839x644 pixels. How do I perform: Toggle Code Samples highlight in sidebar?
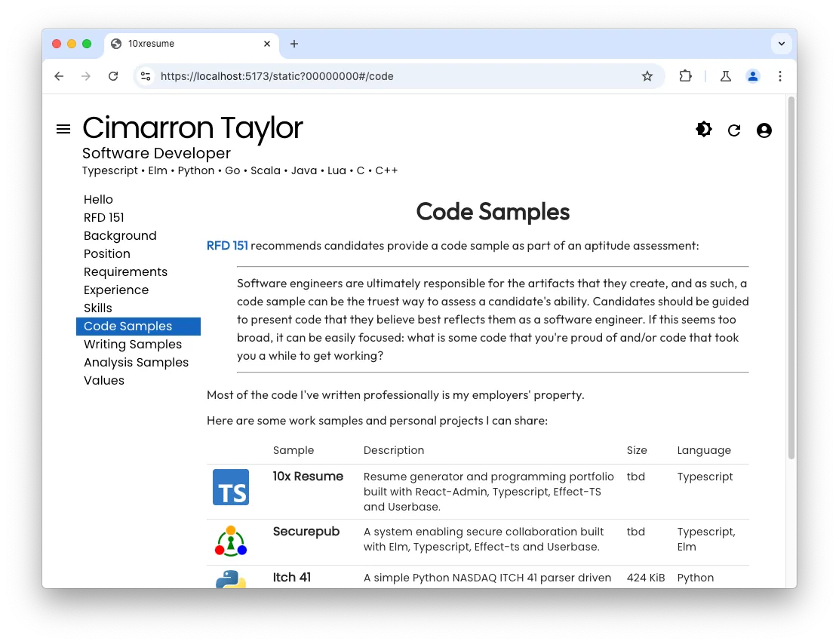click(x=127, y=326)
